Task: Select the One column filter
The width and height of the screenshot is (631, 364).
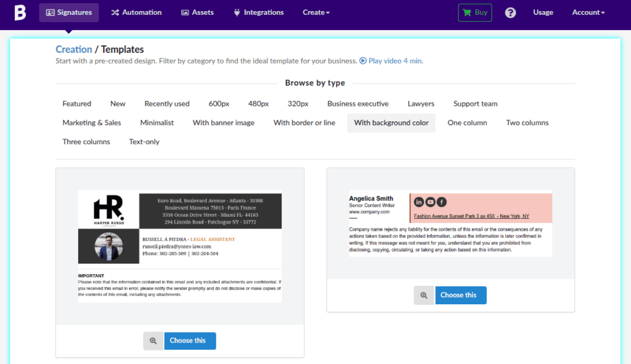Action: point(467,123)
